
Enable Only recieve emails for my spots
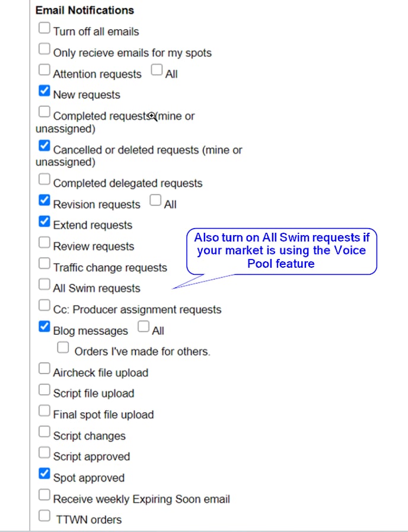coord(44,49)
